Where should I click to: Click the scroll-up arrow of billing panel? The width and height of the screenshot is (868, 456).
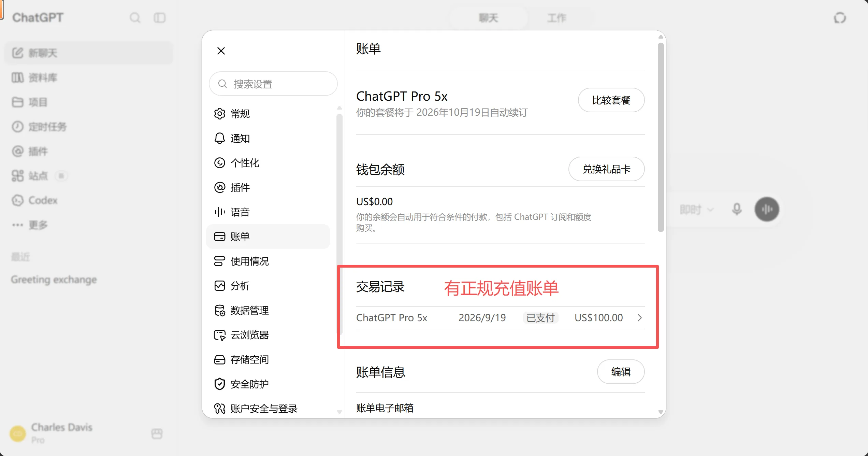[x=661, y=37]
